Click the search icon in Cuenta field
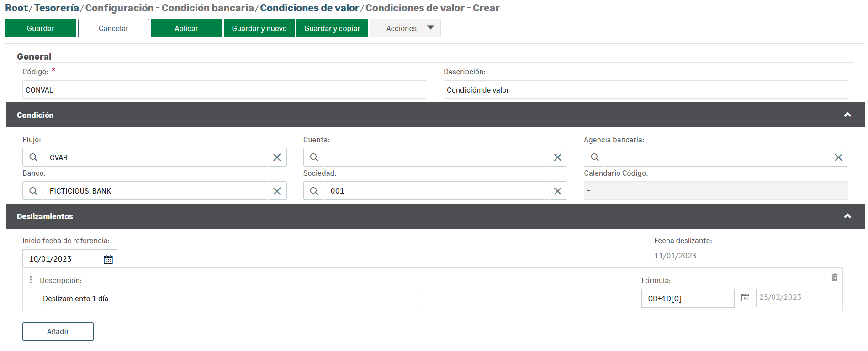The height and width of the screenshot is (351, 868). pyautogui.click(x=314, y=157)
